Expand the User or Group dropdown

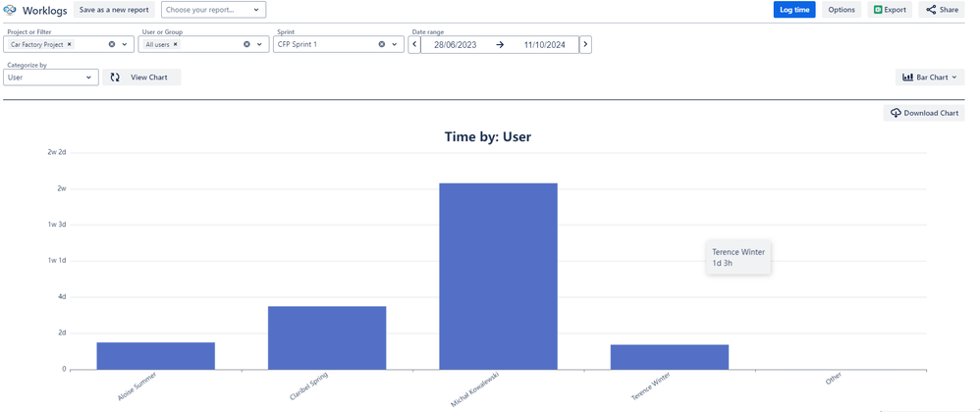pyautogui.click(x=259, y=44)
